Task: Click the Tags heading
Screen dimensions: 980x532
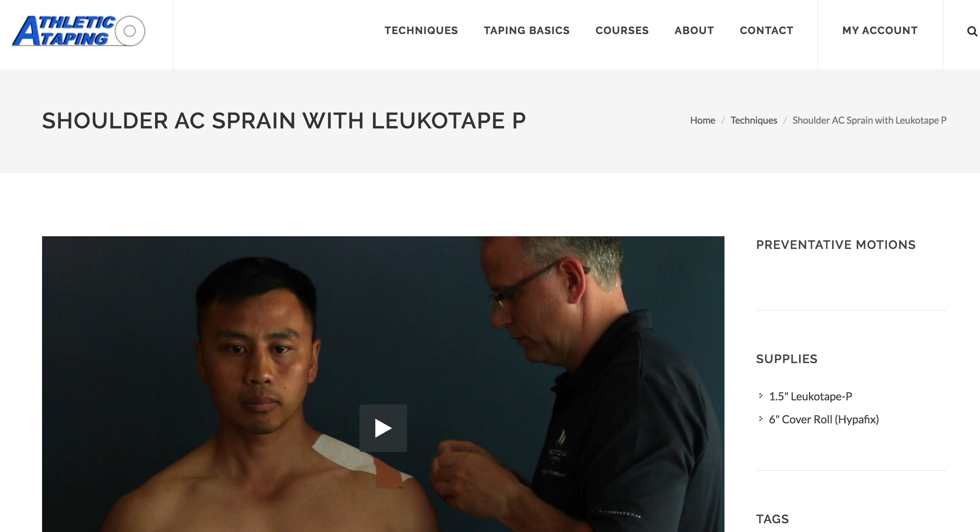Action: coord(772,519)
